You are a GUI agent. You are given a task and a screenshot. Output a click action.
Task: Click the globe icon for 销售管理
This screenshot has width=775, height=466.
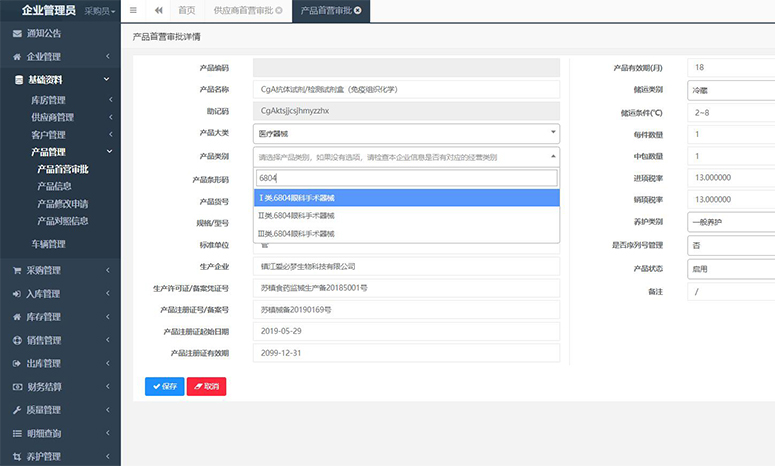[x=17, y=340]
